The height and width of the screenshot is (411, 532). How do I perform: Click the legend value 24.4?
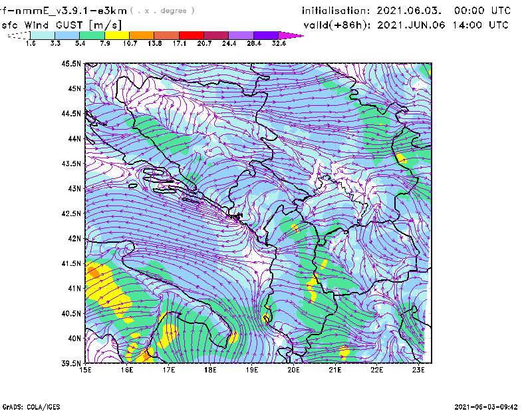[x=229, y=43]
